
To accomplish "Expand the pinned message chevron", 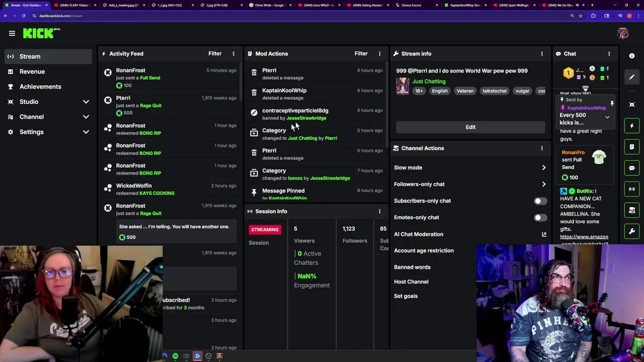I will point(607,118).
